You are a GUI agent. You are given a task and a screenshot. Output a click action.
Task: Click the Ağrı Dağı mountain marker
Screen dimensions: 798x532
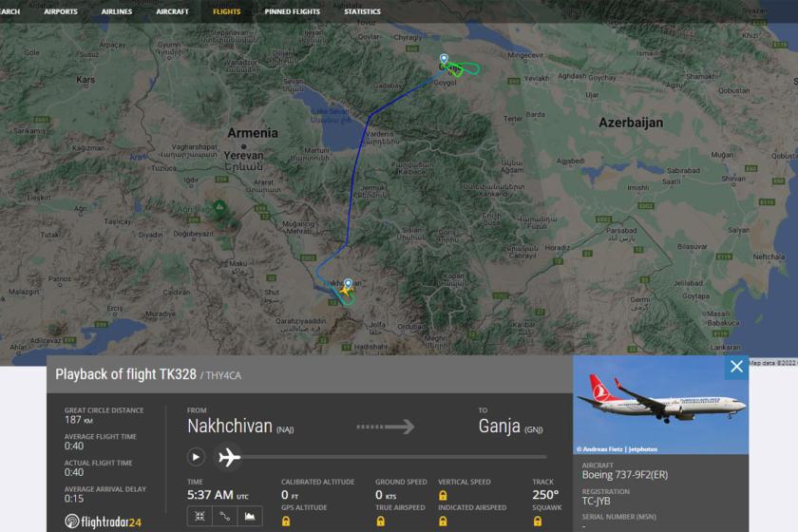(x=219, y=206)
